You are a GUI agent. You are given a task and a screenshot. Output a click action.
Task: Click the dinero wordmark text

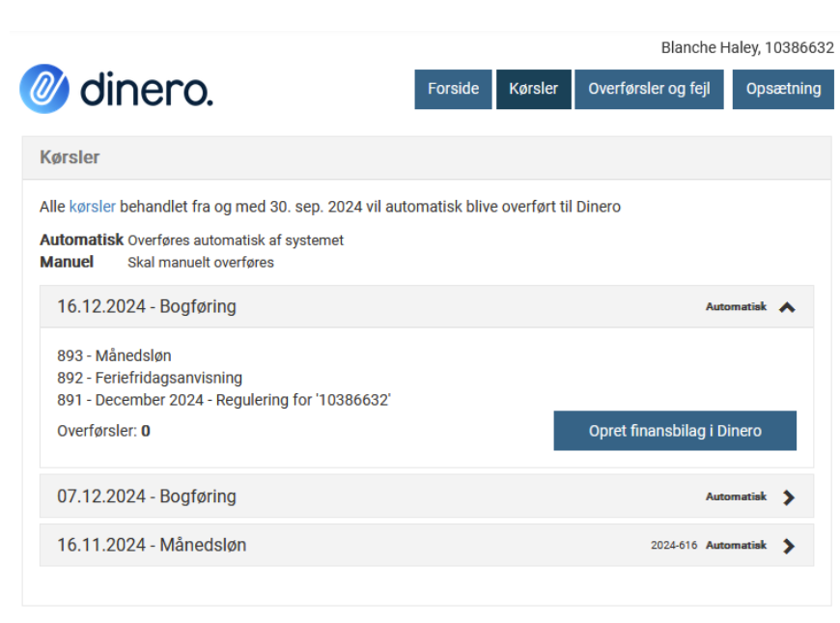pyautogui.click(x=146, y=90)
